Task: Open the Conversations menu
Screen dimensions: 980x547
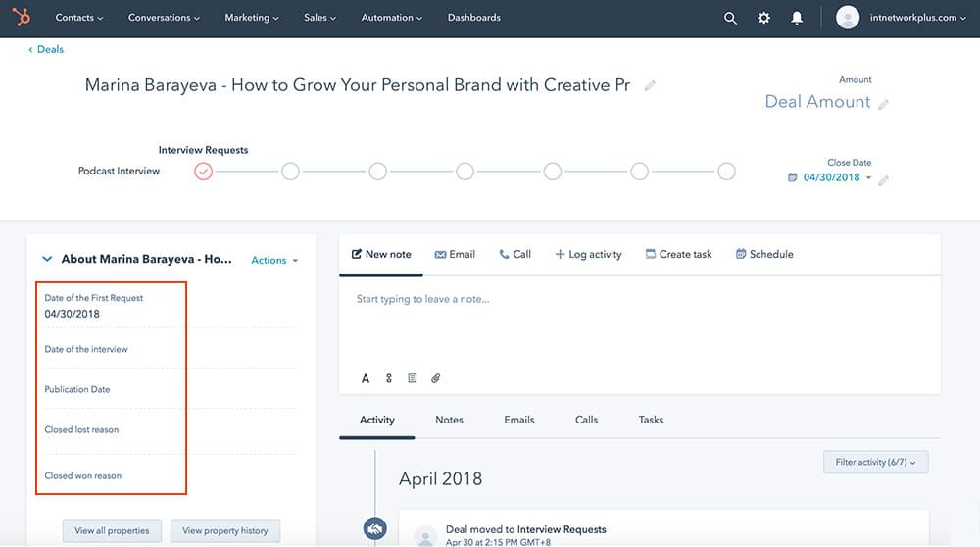Action: [x=164, y=18]
